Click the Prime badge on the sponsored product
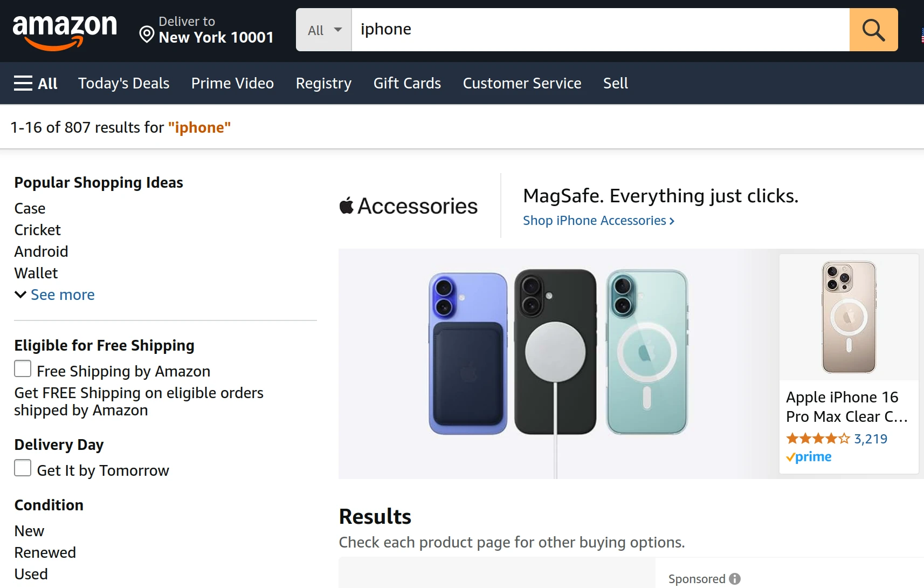The width and height of the screenshot is (924, 588). pyautogui.click(x=808, y=457)
